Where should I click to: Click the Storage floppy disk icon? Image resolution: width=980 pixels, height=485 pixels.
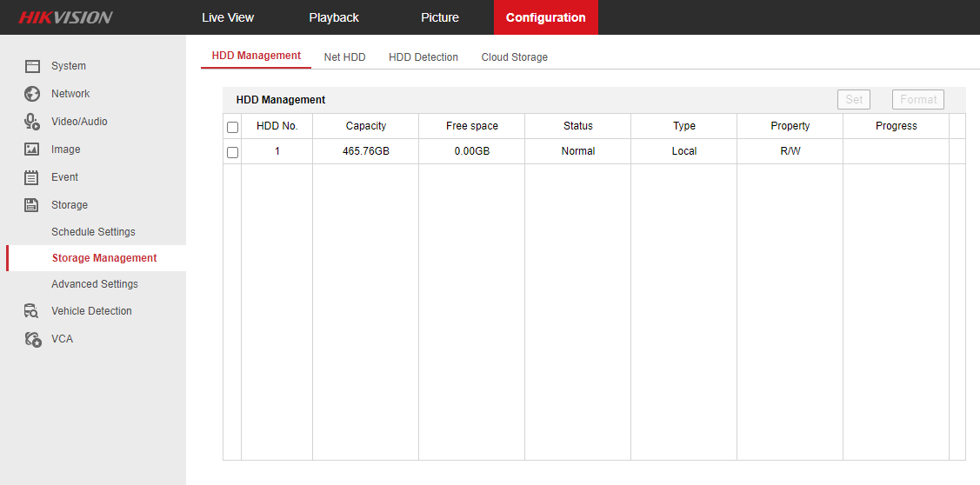click(x=32, y=205)
